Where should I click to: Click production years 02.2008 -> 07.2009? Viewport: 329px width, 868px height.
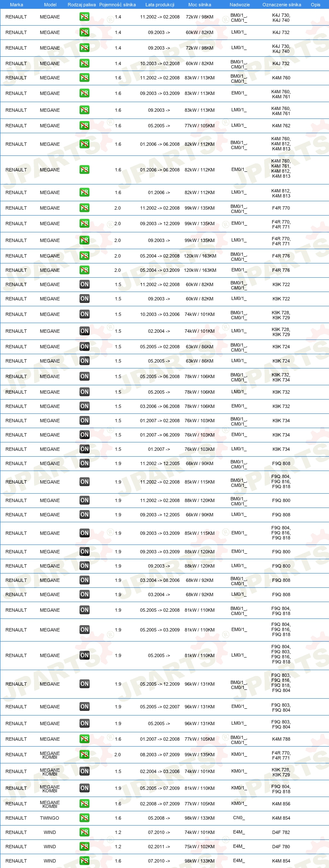[160, 804]
